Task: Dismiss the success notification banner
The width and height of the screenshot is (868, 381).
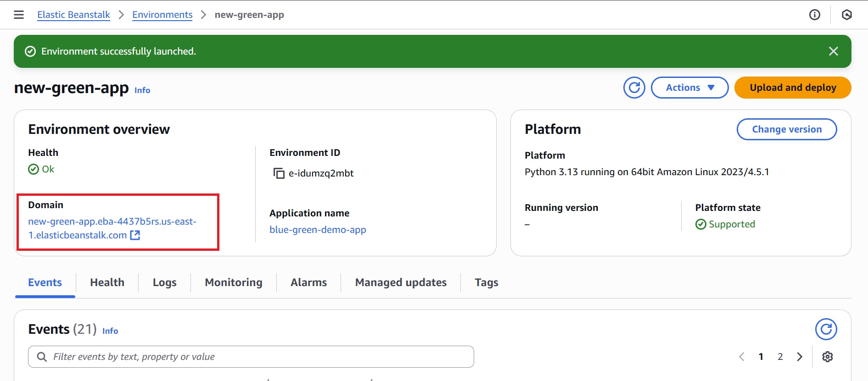Action: pyautogui.click(x=833, y=51)
